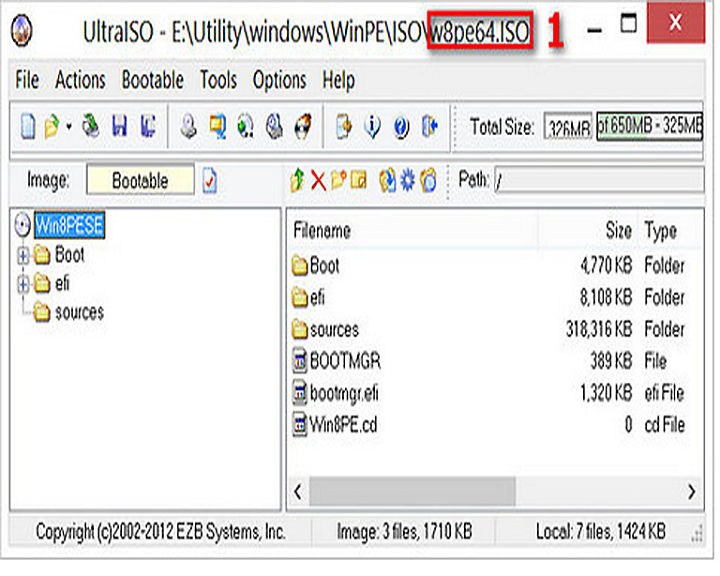Image resolution: width=720 pixels, height=576 pixels.
Task: Click the blue gear Properties icon
Action: tap(407, 180)
